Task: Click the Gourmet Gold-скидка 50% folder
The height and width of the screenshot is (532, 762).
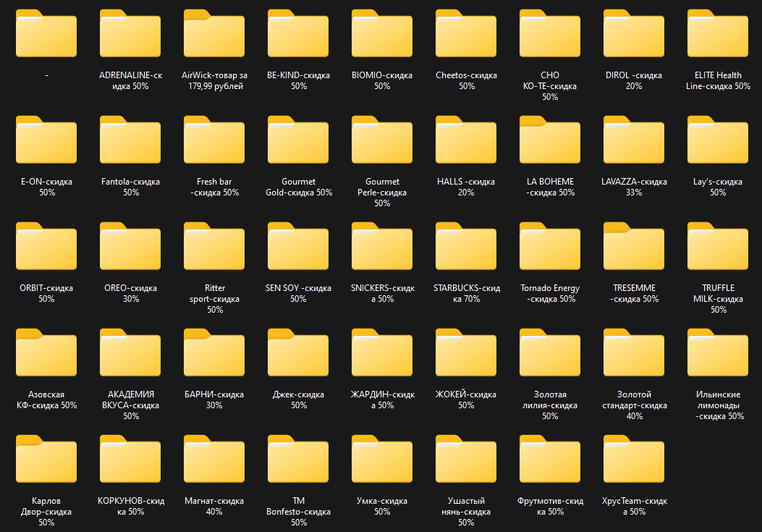Action: coord(298,140)
